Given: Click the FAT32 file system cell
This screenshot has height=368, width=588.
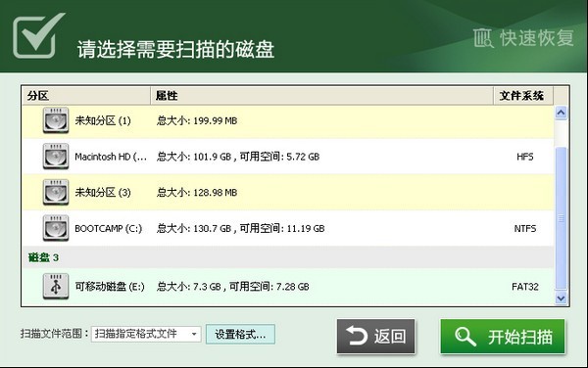Looking at the screenshot, I should (x=524, y=287).
